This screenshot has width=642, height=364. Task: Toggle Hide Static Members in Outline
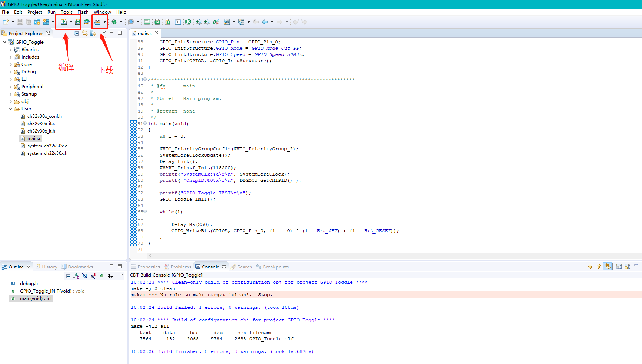[93, 276]
